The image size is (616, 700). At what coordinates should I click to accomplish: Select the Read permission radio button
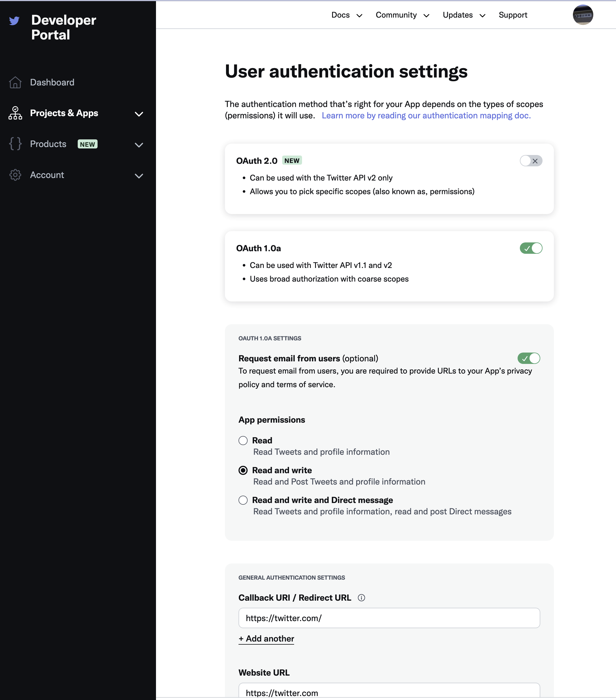coord(243,441)
